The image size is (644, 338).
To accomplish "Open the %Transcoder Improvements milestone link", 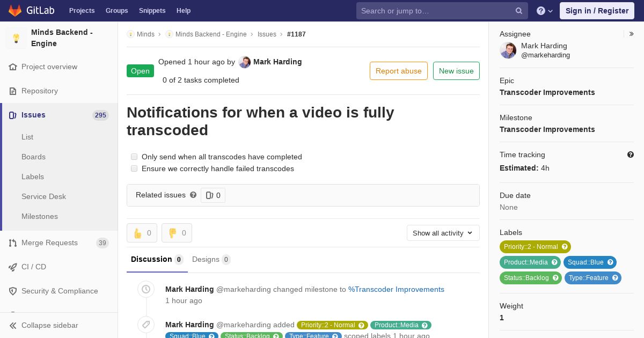I will 396,290.
